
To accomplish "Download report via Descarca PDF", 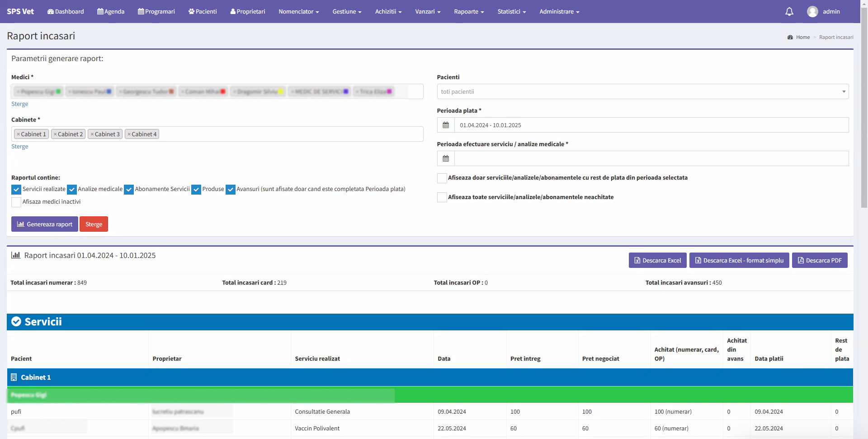I will pos(819,261).
